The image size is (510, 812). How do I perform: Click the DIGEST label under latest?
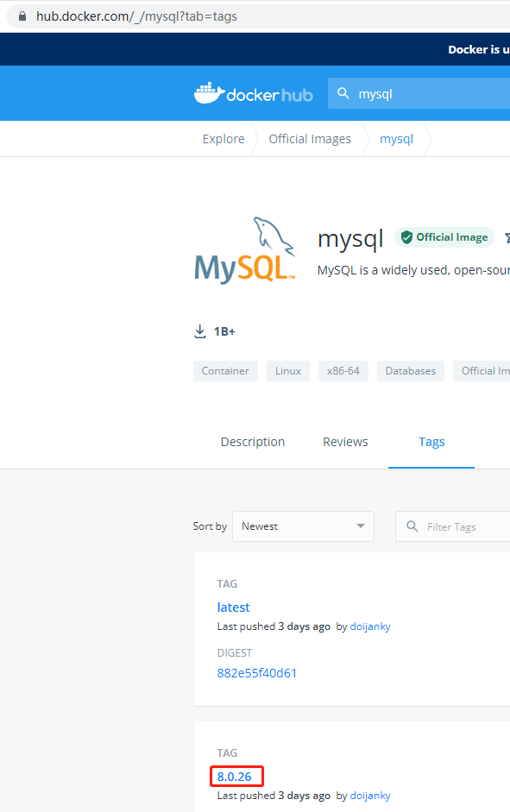click(235, 652)
